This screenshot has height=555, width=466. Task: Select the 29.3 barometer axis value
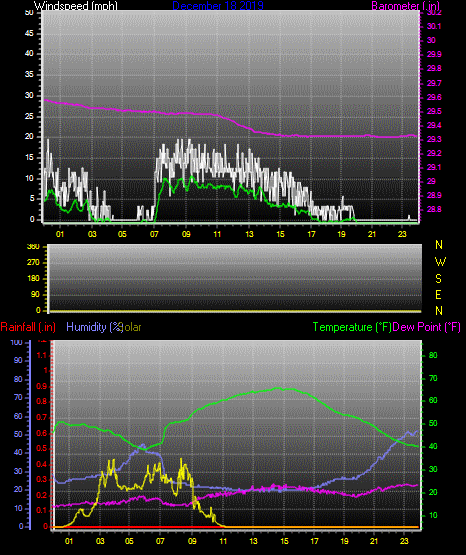coord(434,139)
